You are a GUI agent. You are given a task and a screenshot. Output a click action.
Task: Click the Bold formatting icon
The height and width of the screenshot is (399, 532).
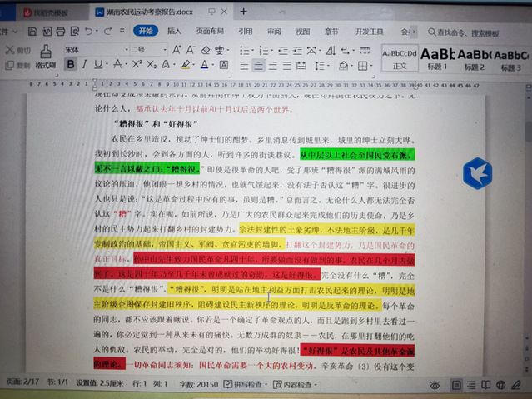coord(70,65)
